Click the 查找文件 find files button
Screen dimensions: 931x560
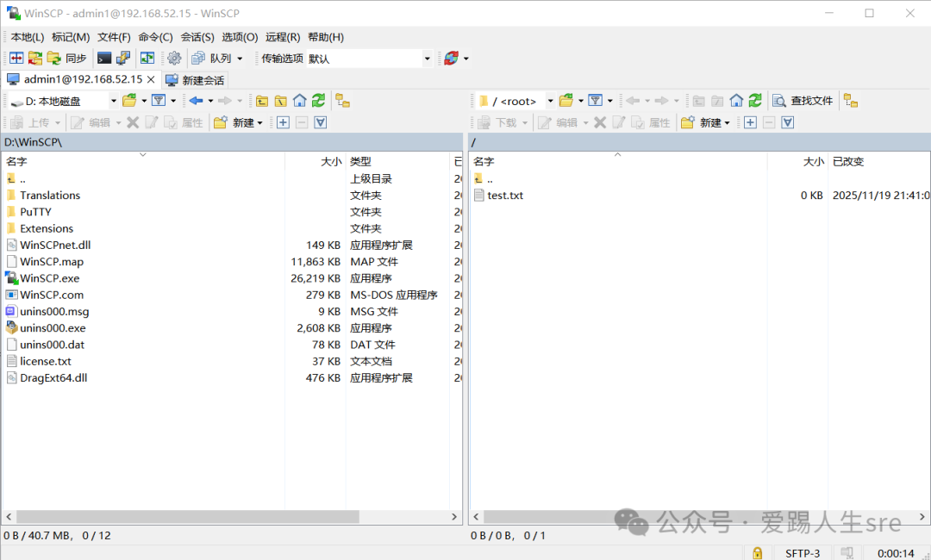803,101
